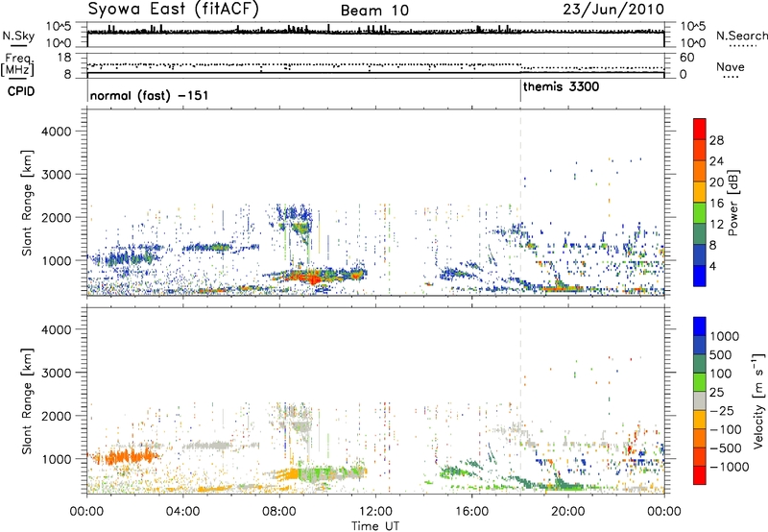The width and height of the screenshot is (768, 532).
Task: Click the "28" label on the Power colorbar
Action: 716,140
